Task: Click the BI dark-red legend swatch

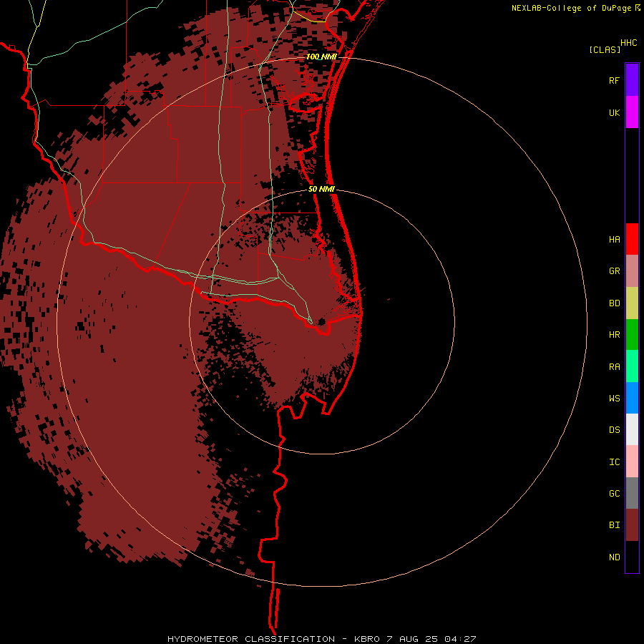Action: click(x=632, y=525)
